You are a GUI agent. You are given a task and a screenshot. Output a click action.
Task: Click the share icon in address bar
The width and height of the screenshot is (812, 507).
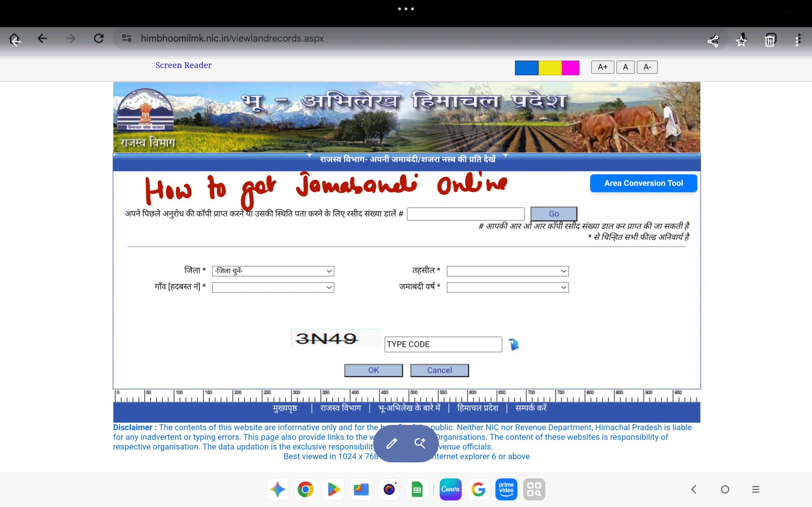click(x=713, y=41)
